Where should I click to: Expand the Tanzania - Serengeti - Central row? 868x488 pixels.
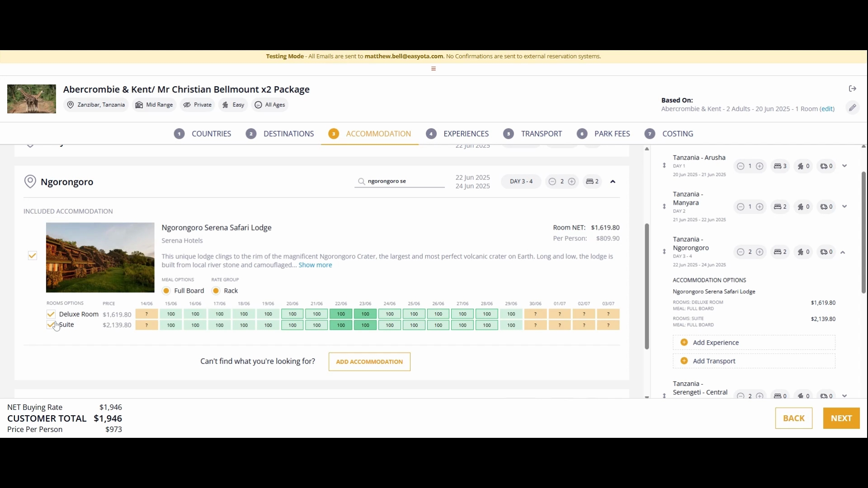click(x=844, y=396)
